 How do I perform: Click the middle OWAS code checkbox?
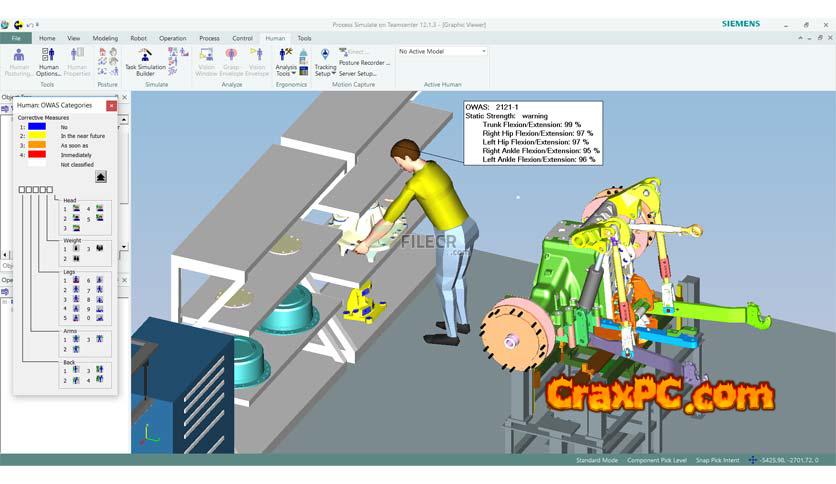[35, 190]
